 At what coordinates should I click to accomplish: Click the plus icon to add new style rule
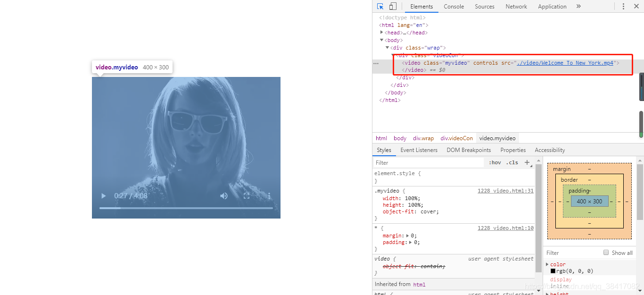527,162
